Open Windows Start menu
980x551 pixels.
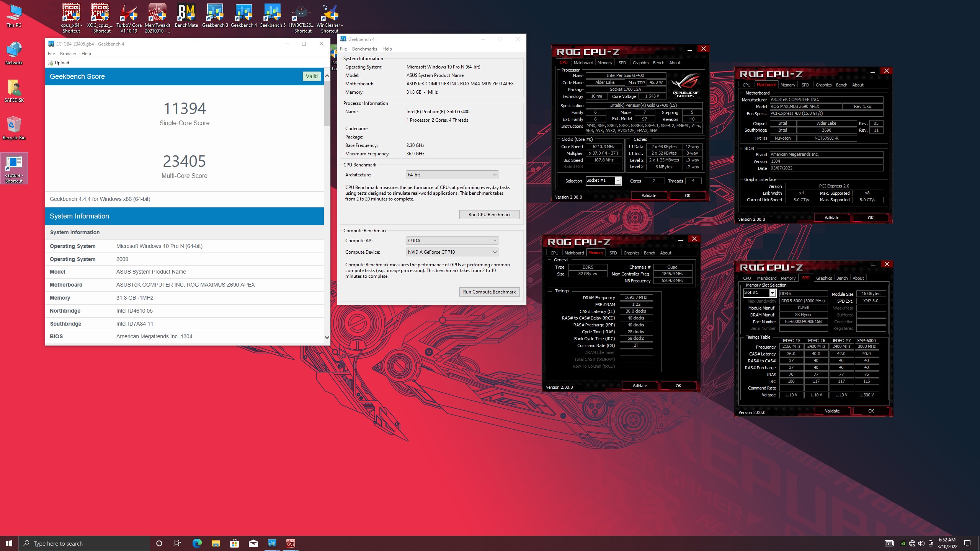[x=9, y=543]
